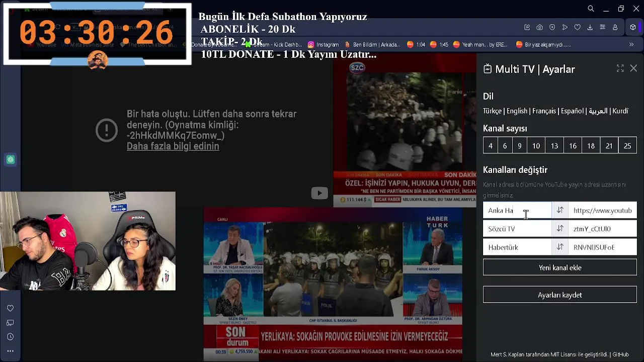Click the RNVNIJSUFoE address field
Viewport: 644px width, 362px height.
tap(602, 247)
